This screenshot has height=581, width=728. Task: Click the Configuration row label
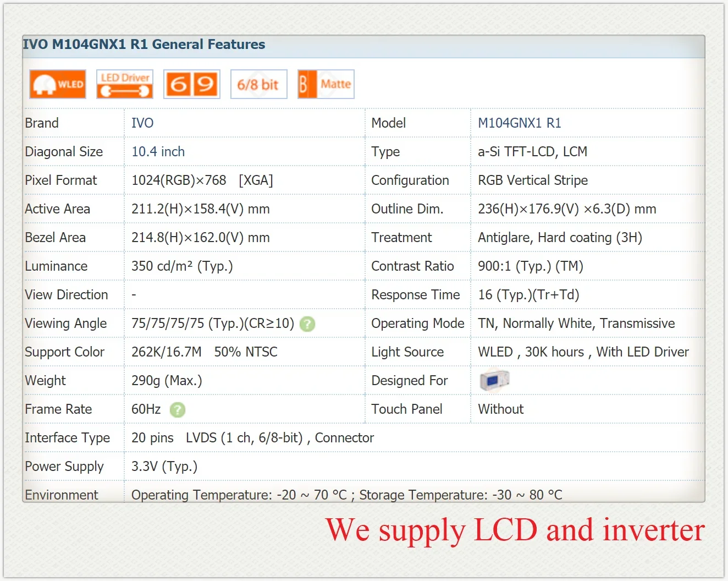coord(410,180)
